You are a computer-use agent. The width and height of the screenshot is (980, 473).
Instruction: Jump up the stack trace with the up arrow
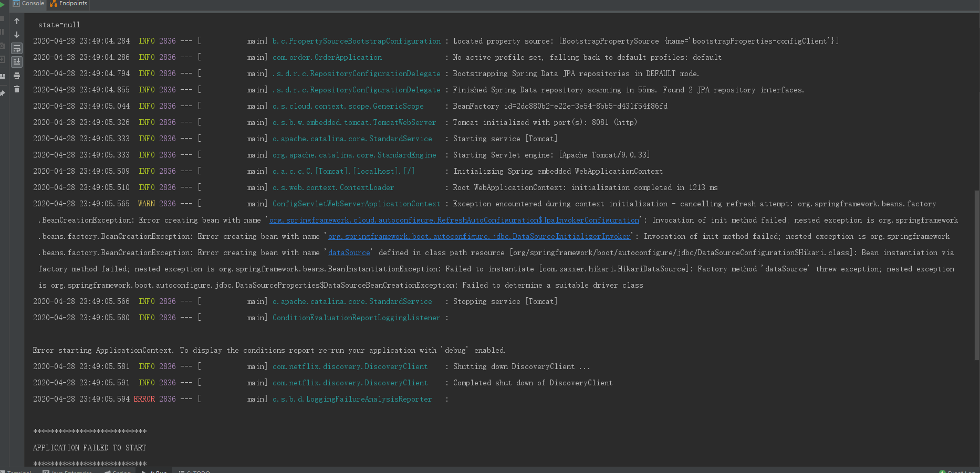[x=17, y=21]
